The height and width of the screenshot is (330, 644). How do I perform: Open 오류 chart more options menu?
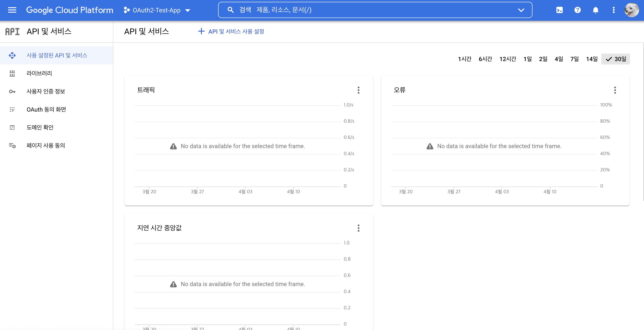[615, 90]
